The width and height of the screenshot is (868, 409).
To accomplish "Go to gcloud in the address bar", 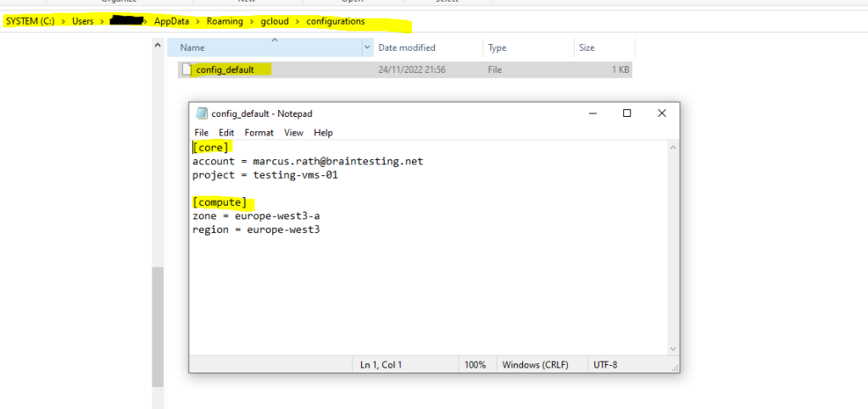I will [275, 21].
